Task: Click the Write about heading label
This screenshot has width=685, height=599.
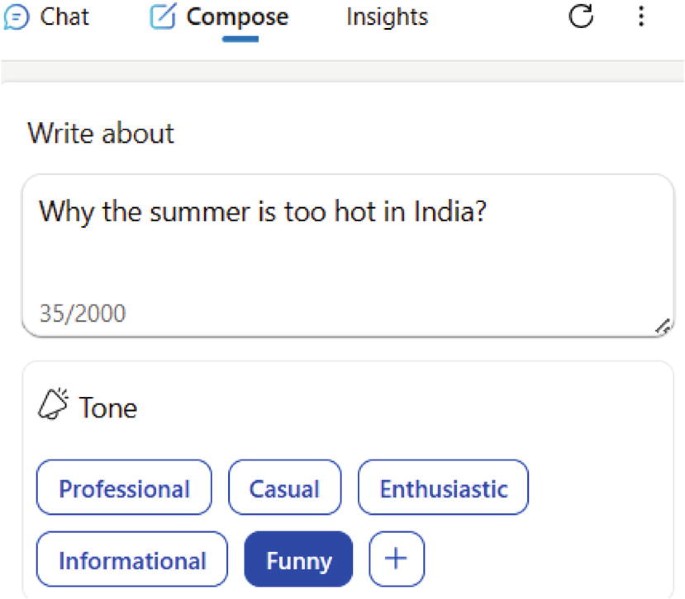Action: [101, 133]
